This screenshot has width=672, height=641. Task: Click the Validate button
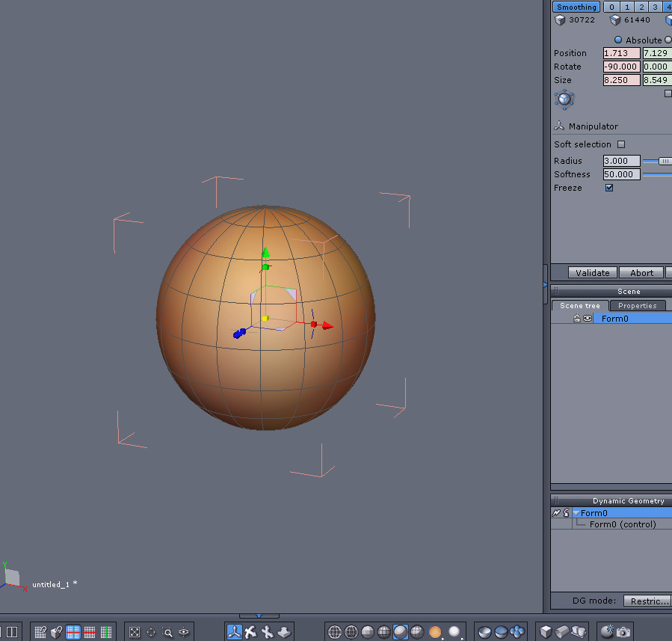click(592, 273)
